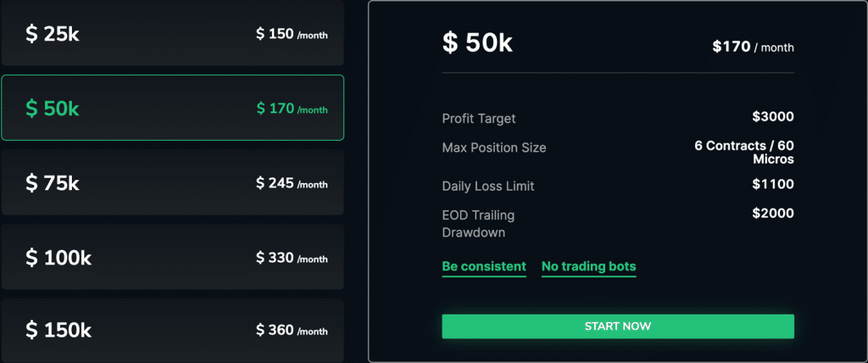Viewport: 868px width, 363px height.
Task: Click the $ 245 /month price text
Action: tap(292, 183)
